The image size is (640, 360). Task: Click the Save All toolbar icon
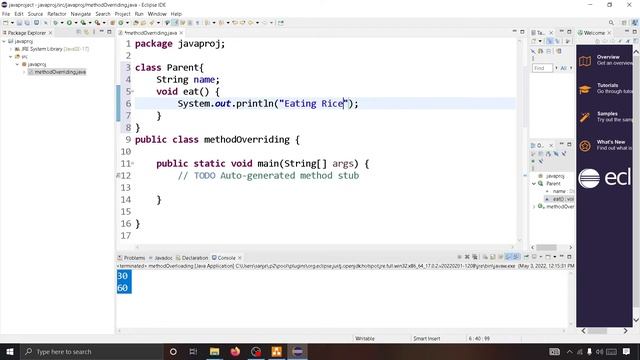[x=27, y=23]
